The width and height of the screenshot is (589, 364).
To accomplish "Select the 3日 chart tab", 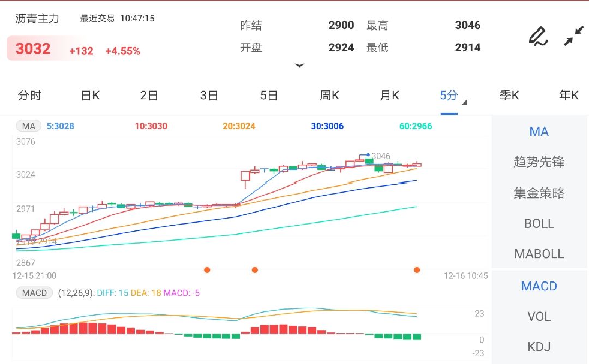I will 209,95.
